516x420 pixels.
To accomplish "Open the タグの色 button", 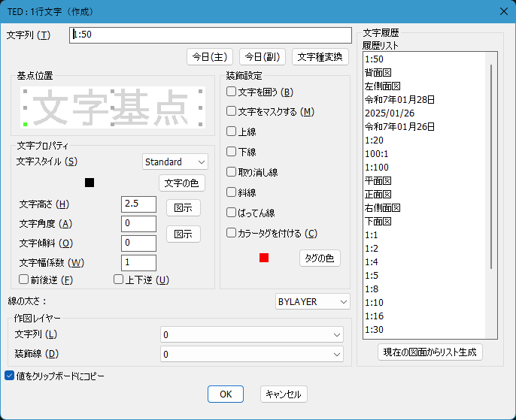I will [x=320, y=258].
